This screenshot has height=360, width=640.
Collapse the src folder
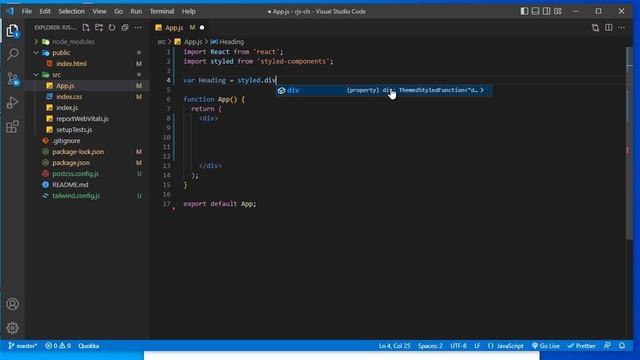[57, 75]
